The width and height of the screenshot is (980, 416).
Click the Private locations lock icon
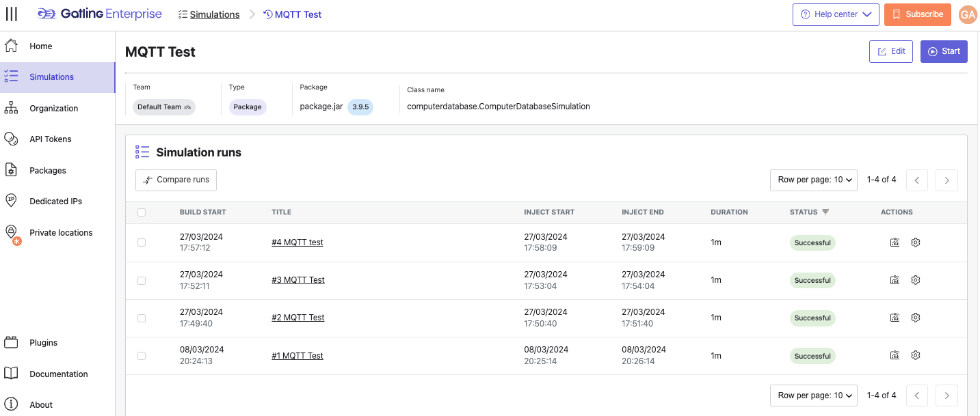(x=11, y=233)
